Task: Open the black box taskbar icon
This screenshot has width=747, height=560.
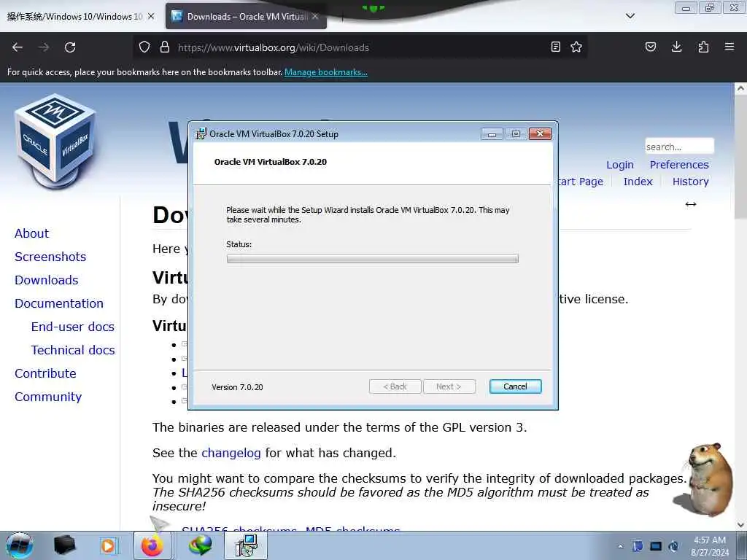Action: 64,545
